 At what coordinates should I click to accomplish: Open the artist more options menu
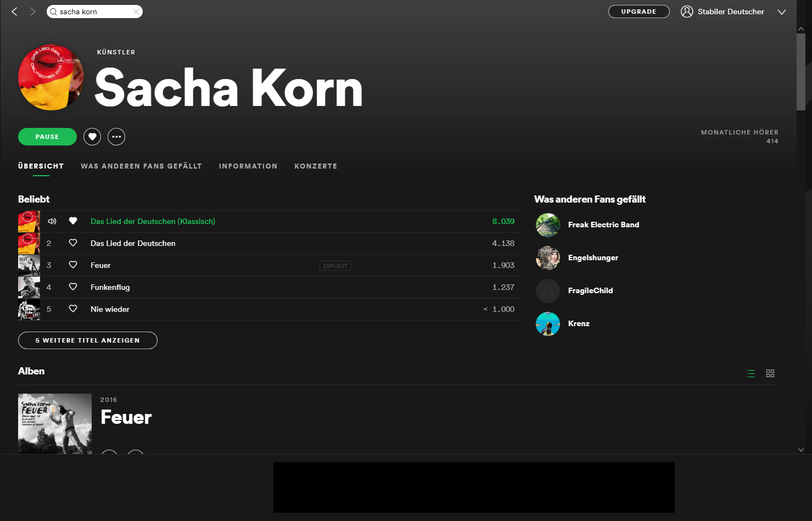116,137
